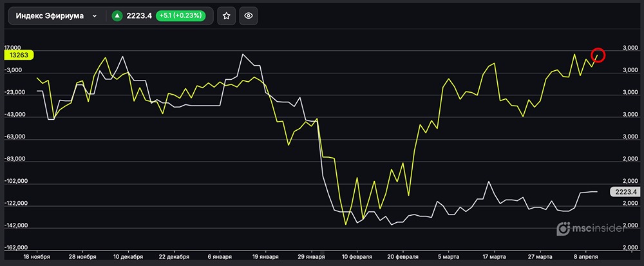644x266 pixels.
Task: Click the 10 февраля date label
Action: point(357,256)
